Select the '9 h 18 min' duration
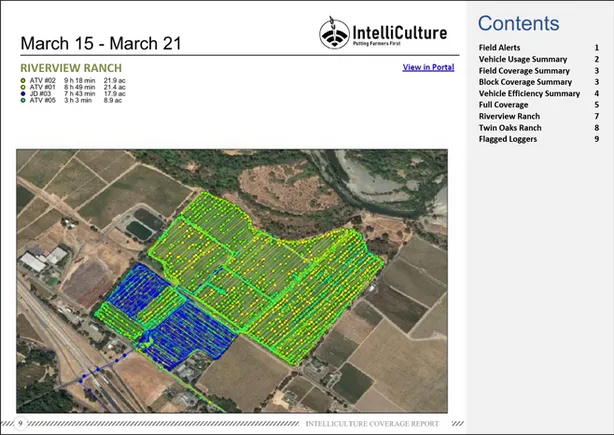This screenshot has height=435, width=614. (79, 81)
